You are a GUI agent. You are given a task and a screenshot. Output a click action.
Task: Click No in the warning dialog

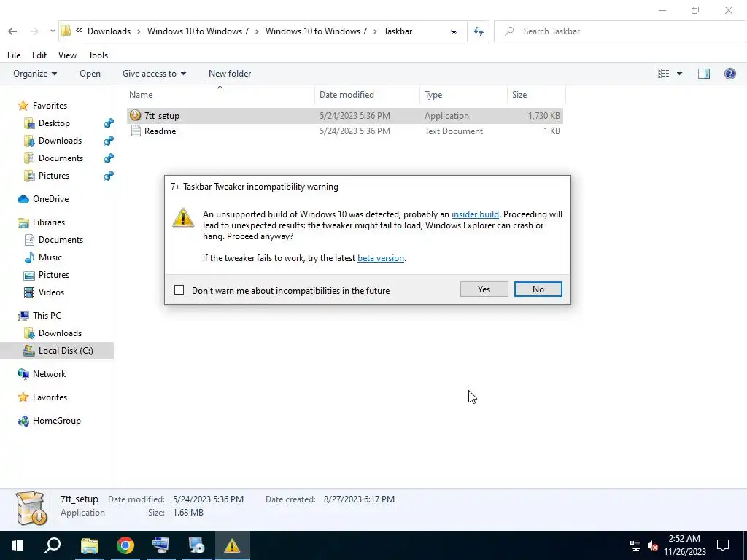pyautogui.click(x=538, y=289)
